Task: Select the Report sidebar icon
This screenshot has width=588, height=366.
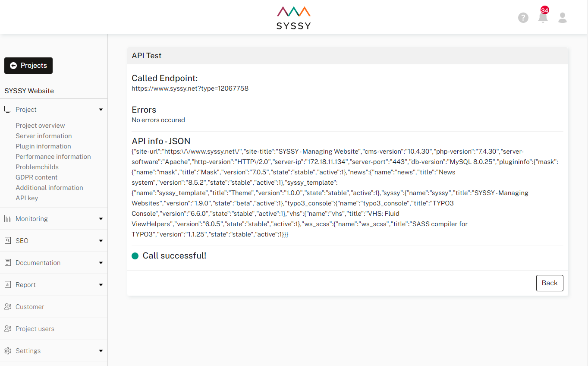Action: click(x=7, y=284)
